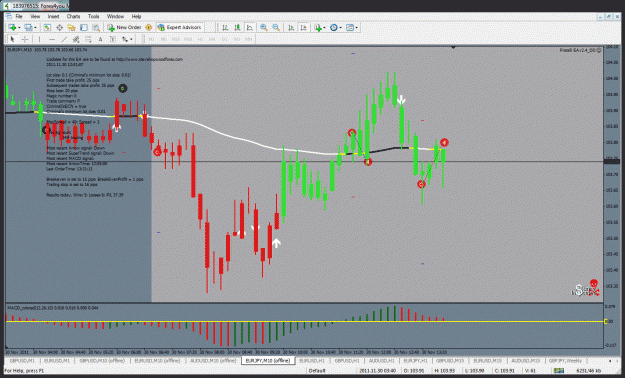Toggle Chart Shift

coord(304,28)
